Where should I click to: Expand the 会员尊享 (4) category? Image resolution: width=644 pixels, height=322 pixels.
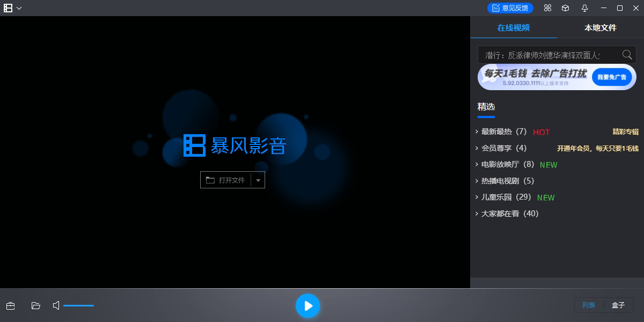tap(501, 148)
